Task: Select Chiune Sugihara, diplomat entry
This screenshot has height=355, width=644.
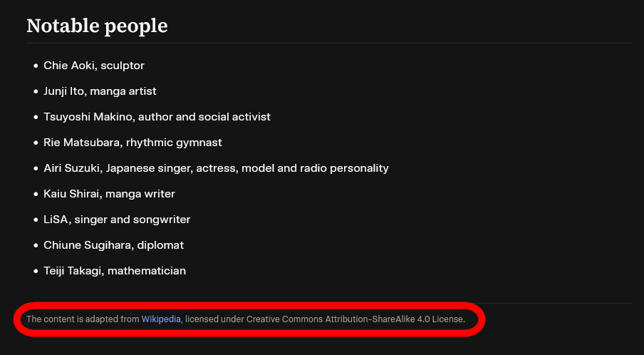Action: click(x=113, y=245)
